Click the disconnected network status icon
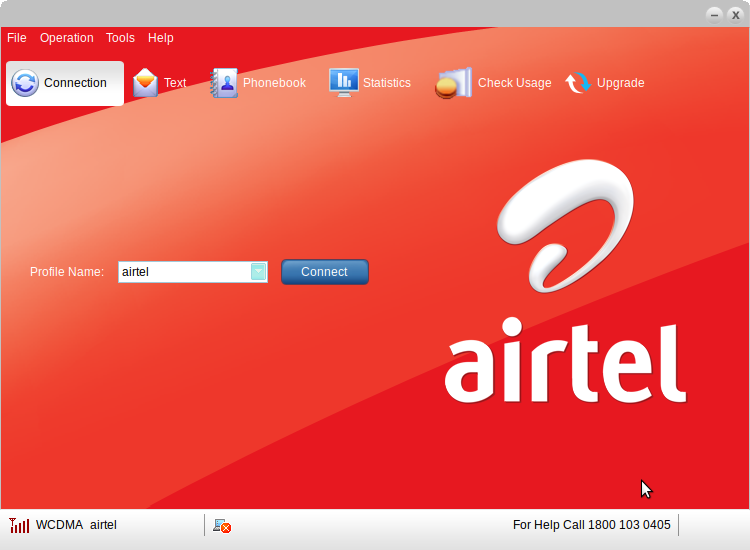Screen dimensions: 750x550 [x=222, y=526]
